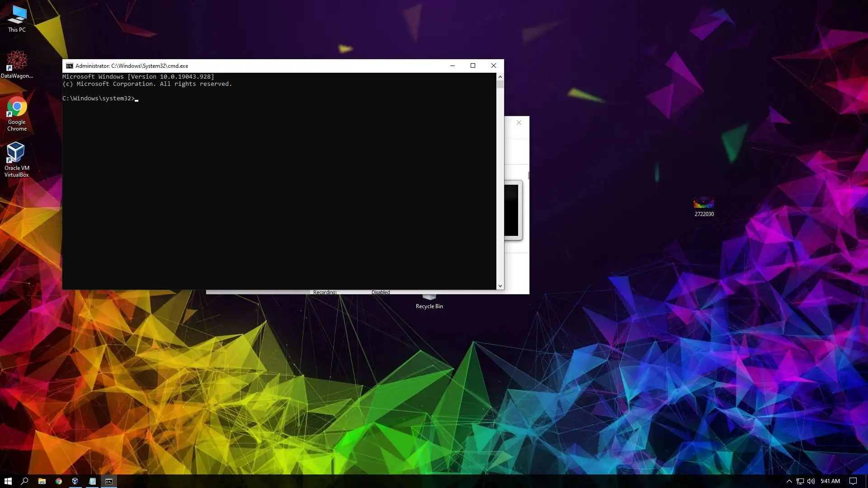Switch to Chrome in the taskbar

point(58,481)
